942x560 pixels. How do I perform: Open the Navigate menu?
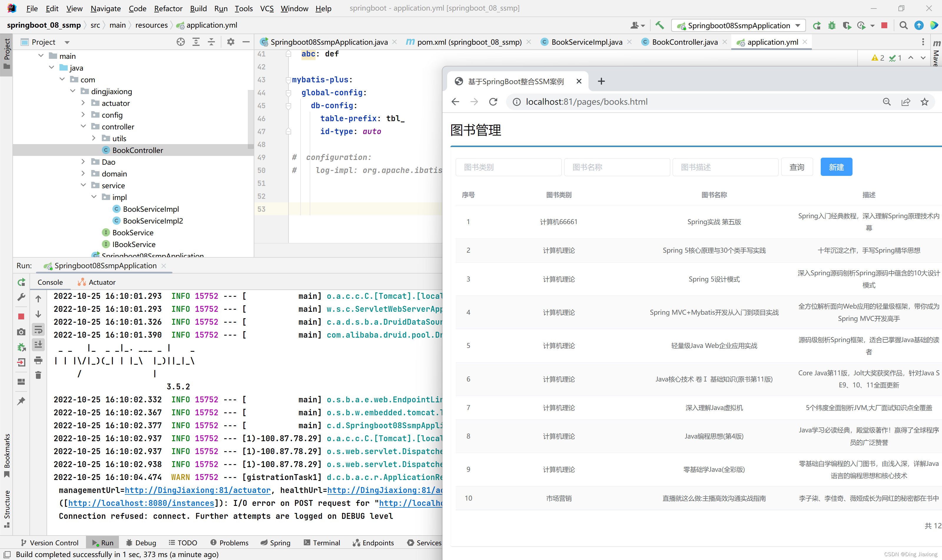pos(105,8)
